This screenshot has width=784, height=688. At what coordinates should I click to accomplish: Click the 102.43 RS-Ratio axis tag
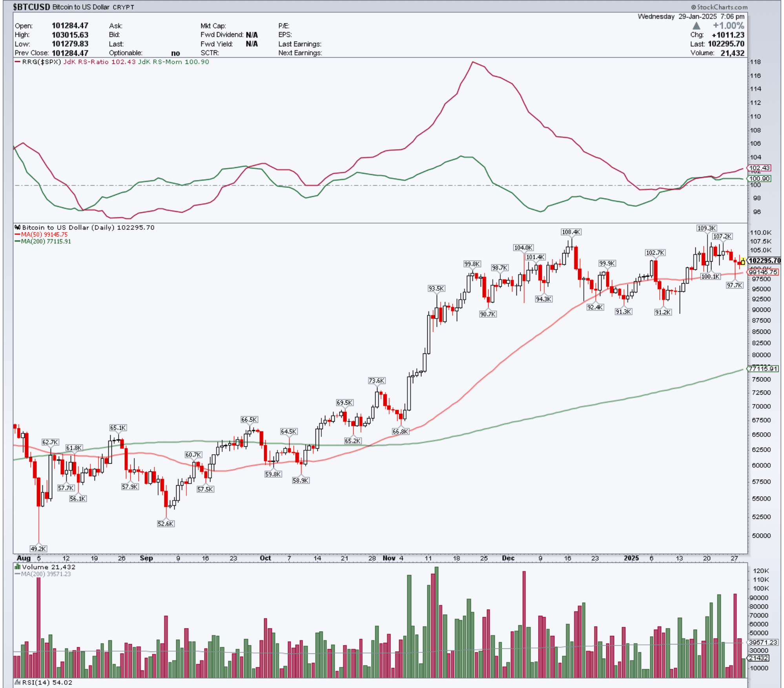pos(759,168)
